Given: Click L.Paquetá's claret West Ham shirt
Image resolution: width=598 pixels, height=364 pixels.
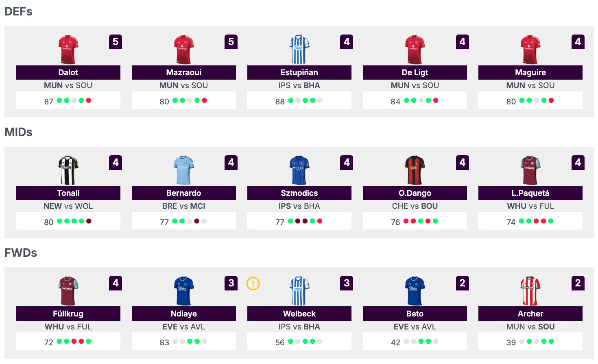Looking at the screenshot, I should pos(530,170).
